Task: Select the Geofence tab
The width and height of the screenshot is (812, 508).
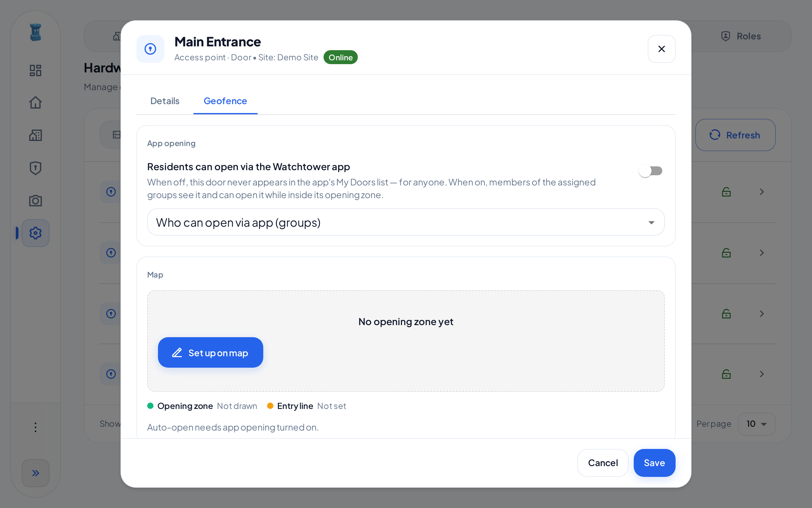Action: click(225, 101)
